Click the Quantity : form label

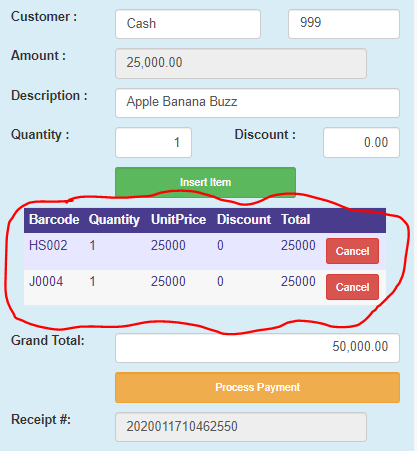click(40, 135)
